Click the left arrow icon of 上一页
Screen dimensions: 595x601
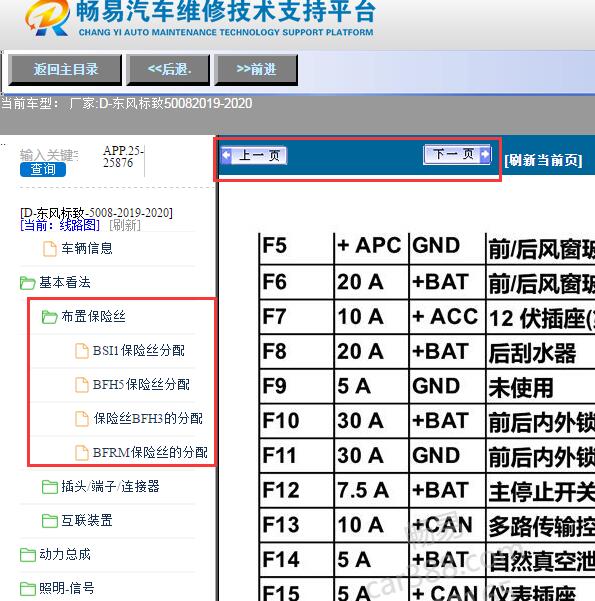(227, 156)
